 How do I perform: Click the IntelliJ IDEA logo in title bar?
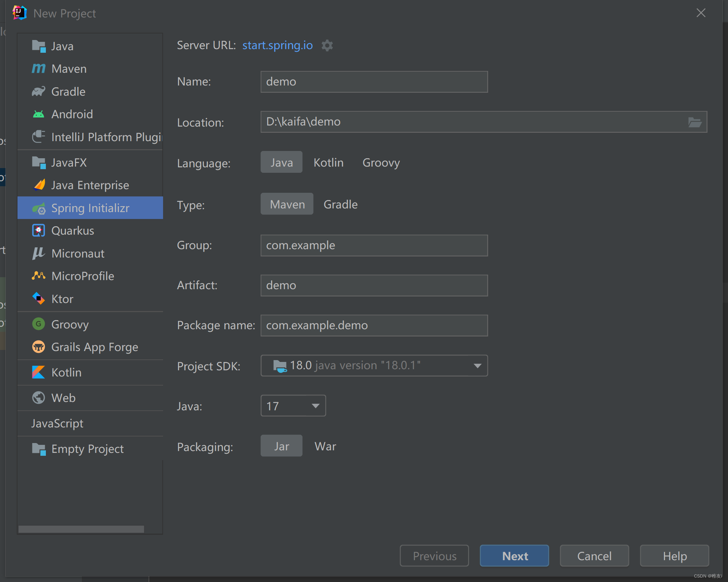pyautogui.click(x=20, y=13)
